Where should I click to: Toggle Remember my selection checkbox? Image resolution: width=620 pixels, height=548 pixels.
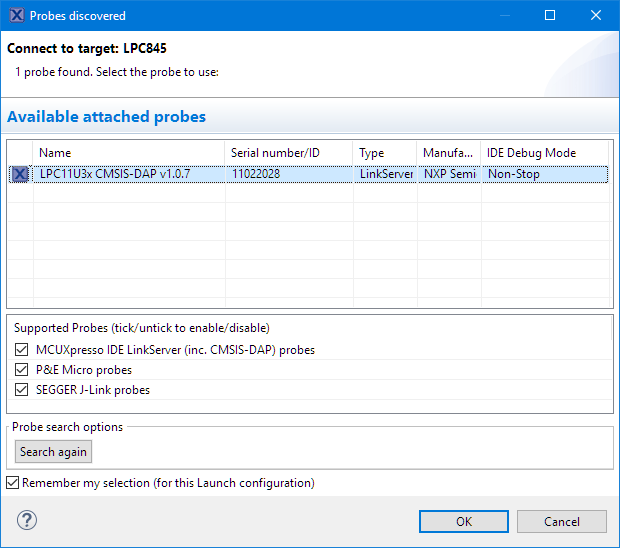(12, 483)
